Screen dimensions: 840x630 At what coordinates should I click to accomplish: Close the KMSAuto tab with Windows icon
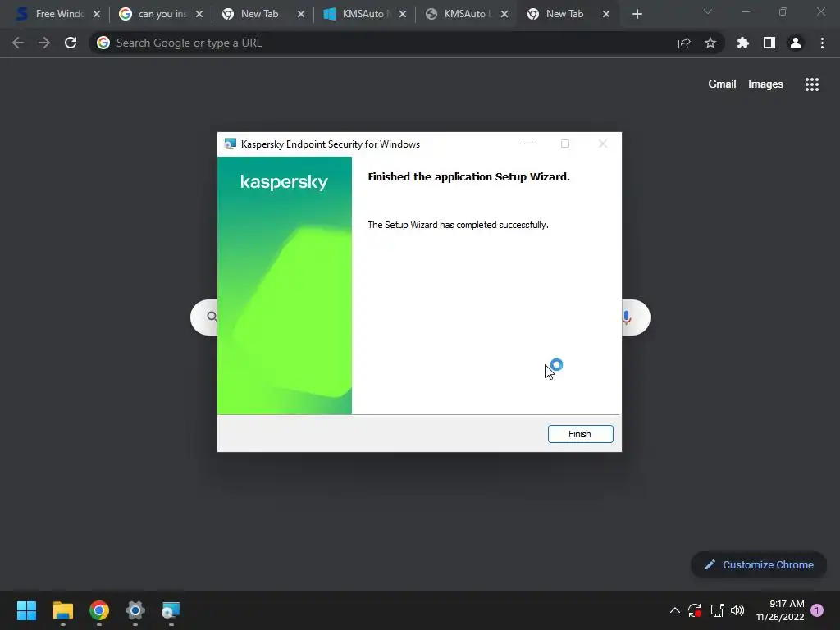(403, 14)
